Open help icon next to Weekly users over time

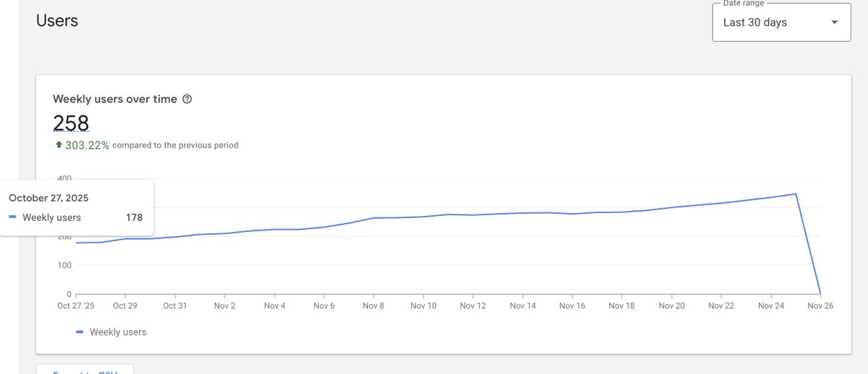[187, 99]
